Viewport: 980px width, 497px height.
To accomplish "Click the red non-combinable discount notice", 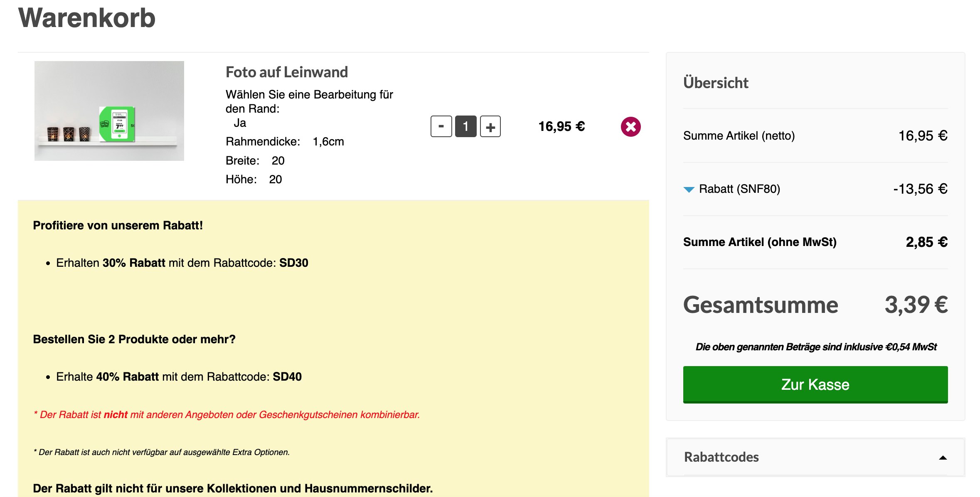I will [x=227, y=415].
